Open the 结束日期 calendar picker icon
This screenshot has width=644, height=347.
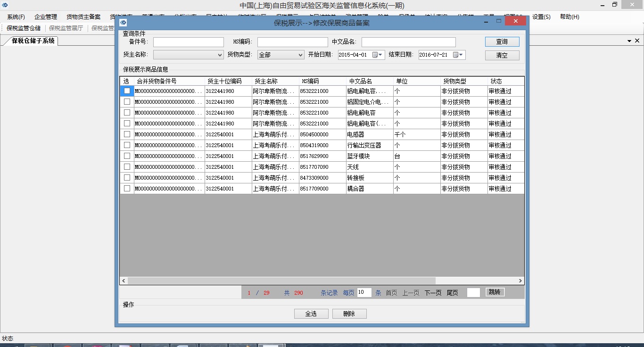pos(456,55)
